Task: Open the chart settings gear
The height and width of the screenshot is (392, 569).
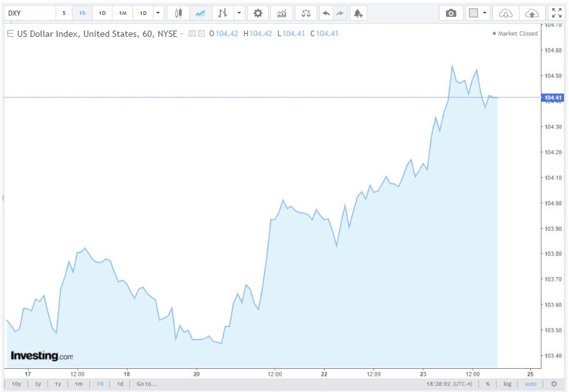Action: coord(258,12)
